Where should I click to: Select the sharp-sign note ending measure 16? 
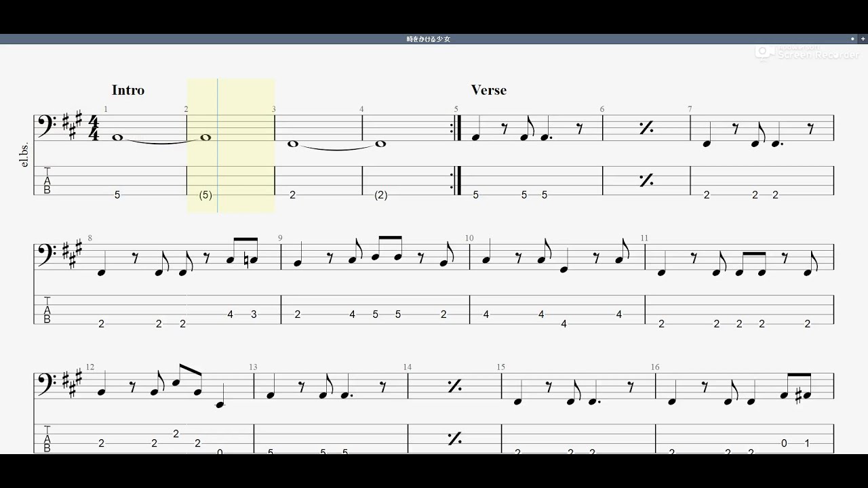(806, 396)
